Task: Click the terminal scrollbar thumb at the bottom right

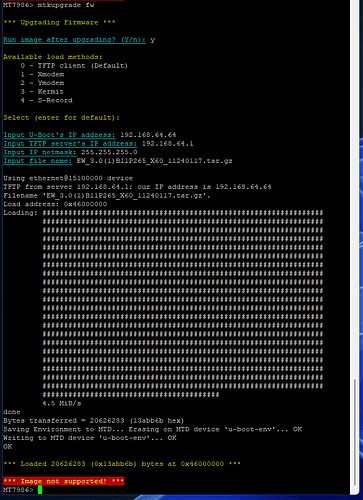Action: [x=355, y=433]
